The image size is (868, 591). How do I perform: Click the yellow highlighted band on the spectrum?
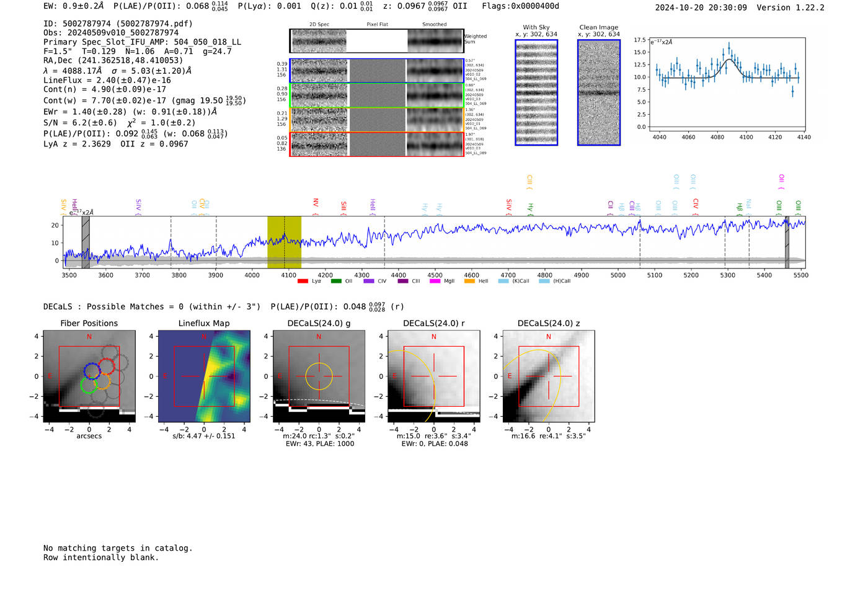(x=284, y=242)
